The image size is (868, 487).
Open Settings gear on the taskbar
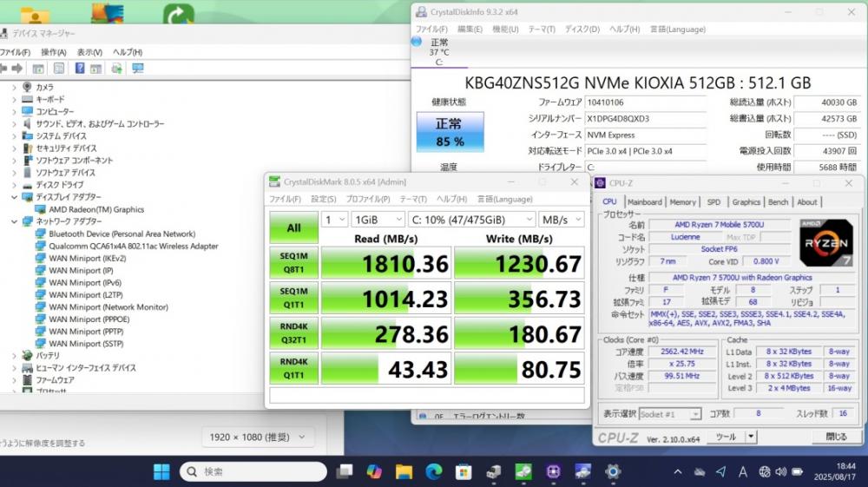[613, 471]
